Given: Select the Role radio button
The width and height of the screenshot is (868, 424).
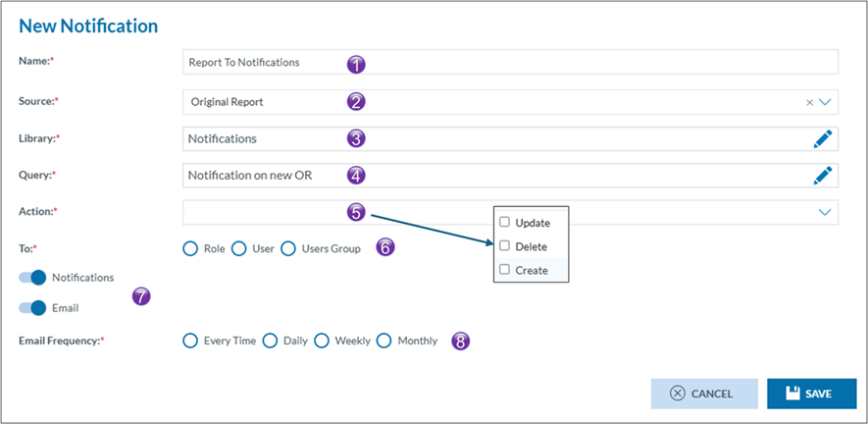Looking at the screenshot, I should pyautogui.click(x=191, y=248).
